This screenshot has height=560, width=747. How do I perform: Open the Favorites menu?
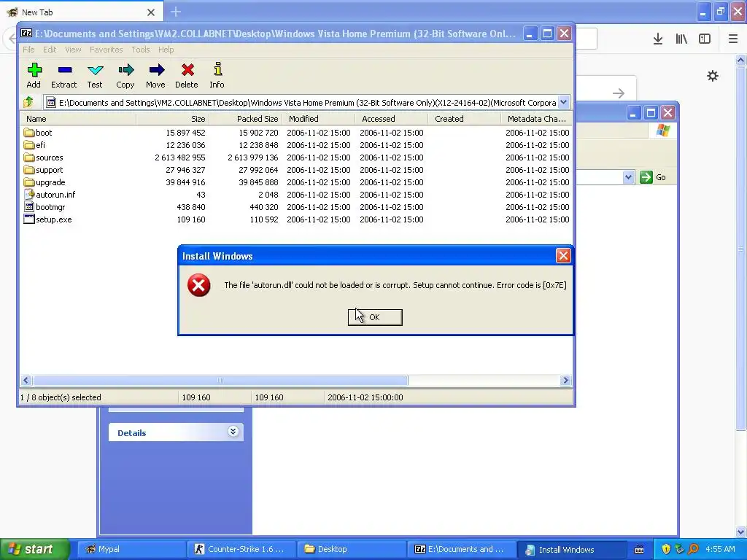[107, 50]
